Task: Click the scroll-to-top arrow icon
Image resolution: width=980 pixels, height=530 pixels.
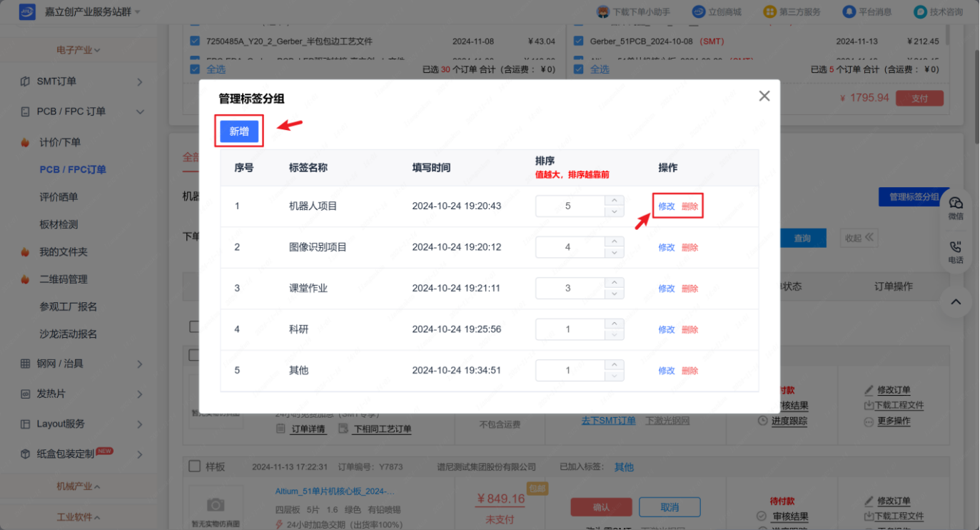Action: (956, 302)
